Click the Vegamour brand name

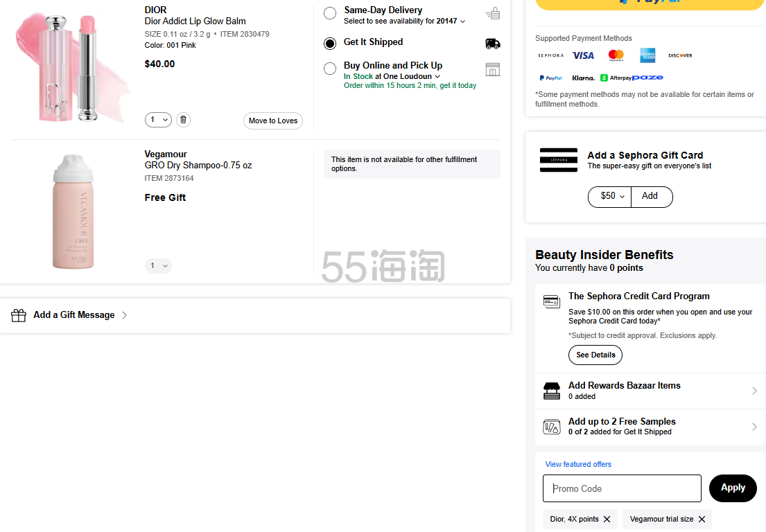166,154
